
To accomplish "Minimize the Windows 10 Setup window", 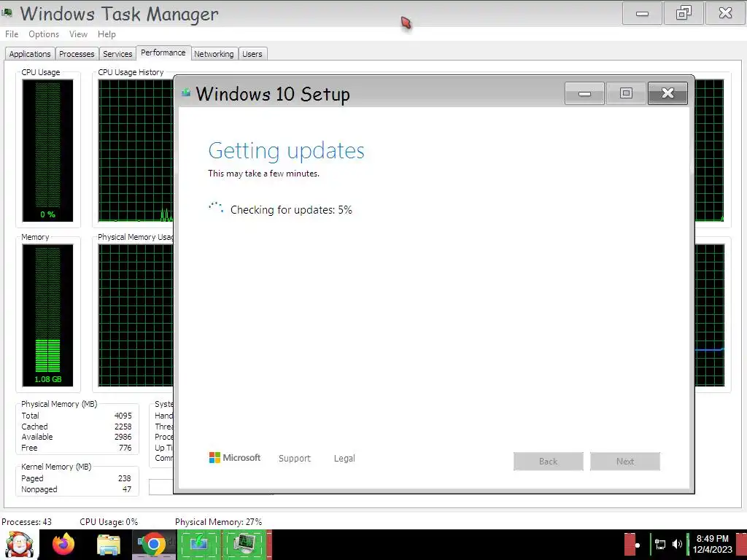I will [x=584, y=93].
